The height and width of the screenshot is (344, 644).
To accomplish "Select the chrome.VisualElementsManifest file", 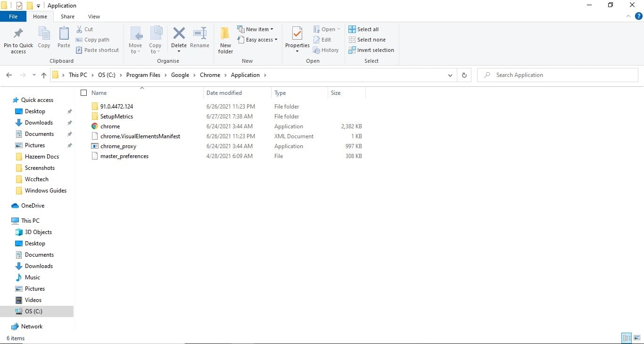I will [140, 136].
